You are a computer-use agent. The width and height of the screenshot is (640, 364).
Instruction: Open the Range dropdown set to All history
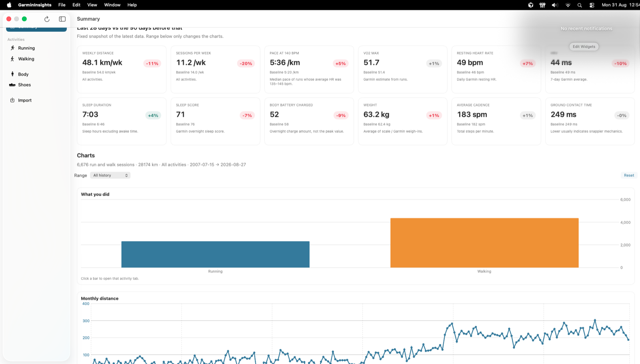[x=110, y=175]
